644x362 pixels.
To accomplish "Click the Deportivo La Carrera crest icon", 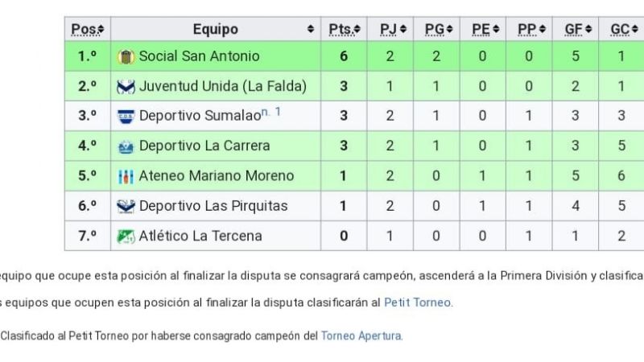I will 125,146.
